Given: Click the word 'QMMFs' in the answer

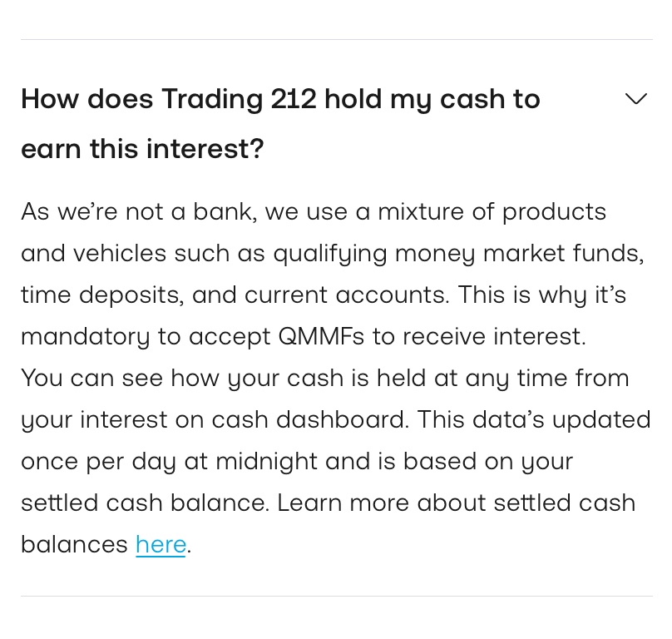Looking at the screenshot, I should (321, 336).
